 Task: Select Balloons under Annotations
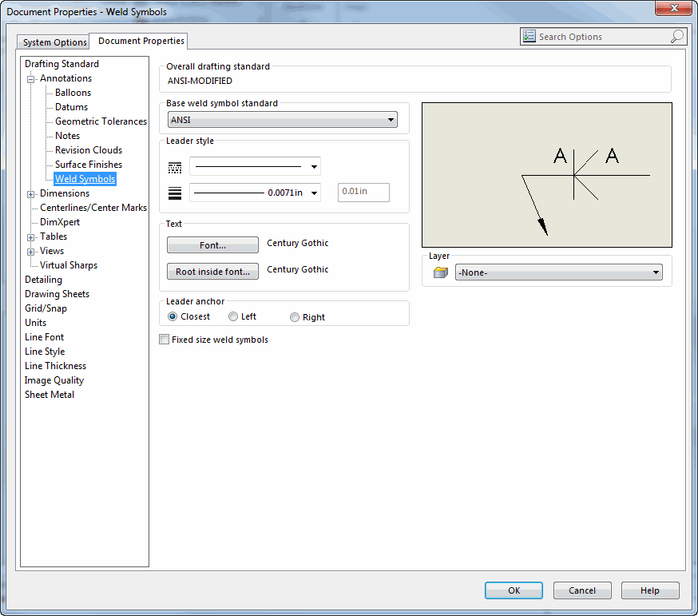73,93
